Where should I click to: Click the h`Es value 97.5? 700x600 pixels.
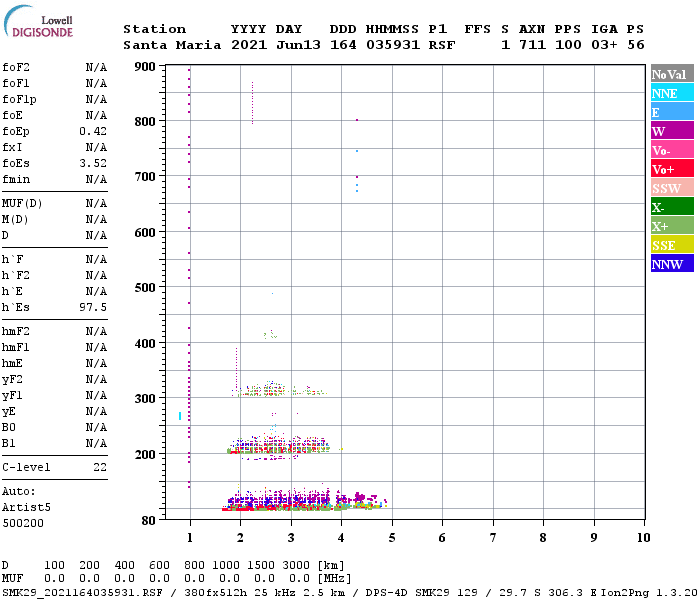tap(93, 307)
